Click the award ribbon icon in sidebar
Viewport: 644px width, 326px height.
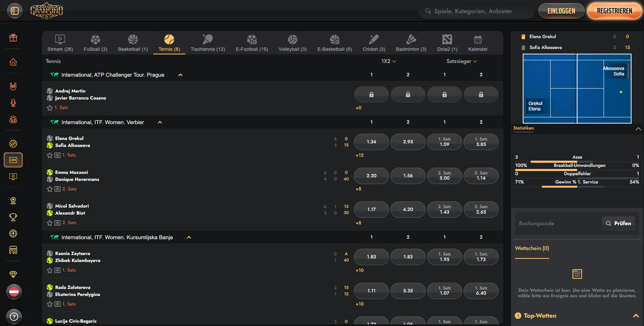(13, 201)
